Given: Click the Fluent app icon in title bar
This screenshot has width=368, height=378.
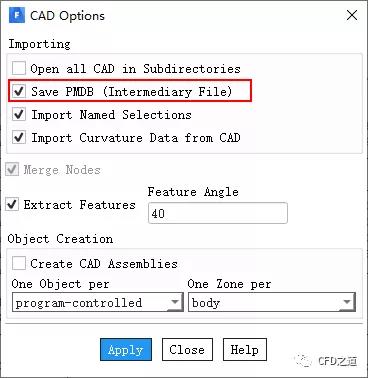Looking at the screenshot, I should (x=17, y=16).
